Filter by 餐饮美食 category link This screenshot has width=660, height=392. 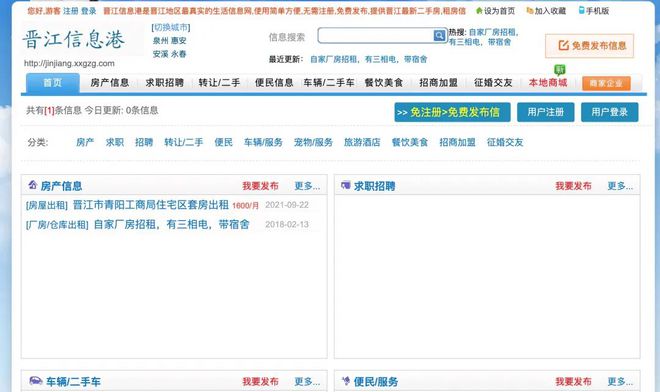pos(410,142)
